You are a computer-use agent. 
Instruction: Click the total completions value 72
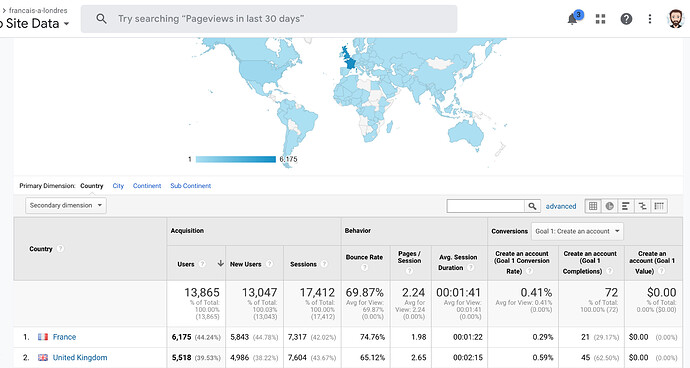[x=611, y=292]
